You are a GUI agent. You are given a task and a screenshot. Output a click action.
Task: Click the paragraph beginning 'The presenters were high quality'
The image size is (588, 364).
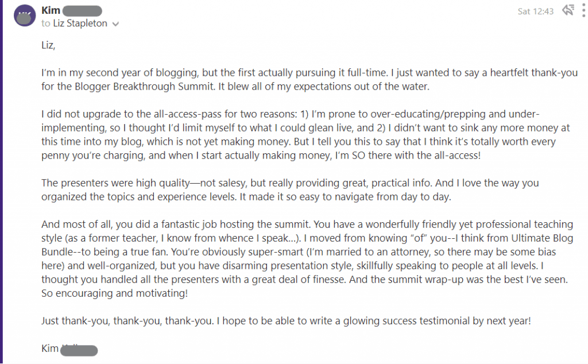pyautogui.click(x=287, y=189)
